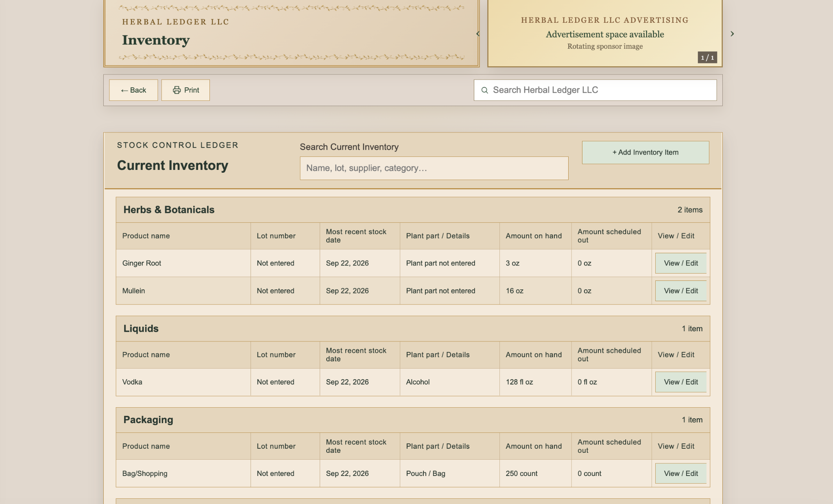Image resolution: width=833 pixels, height=504 pixels.
Task: Click the Print button
Action: (x=185, y=90)
